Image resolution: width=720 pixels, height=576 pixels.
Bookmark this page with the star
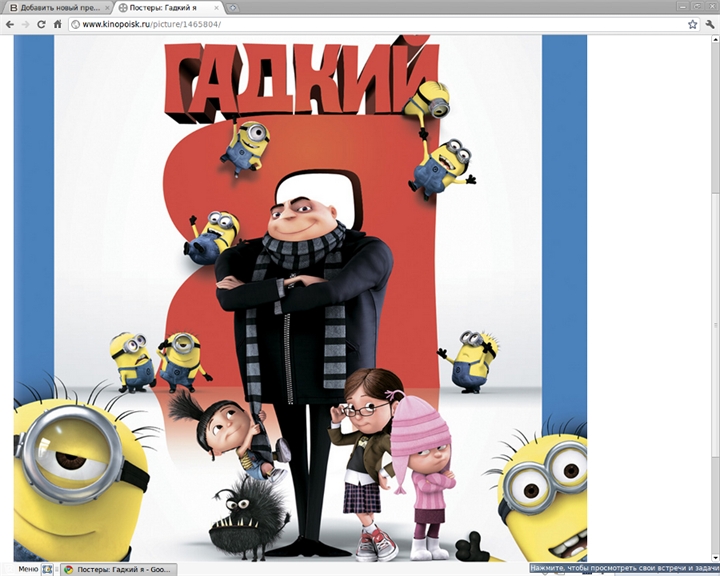point(692,24)
